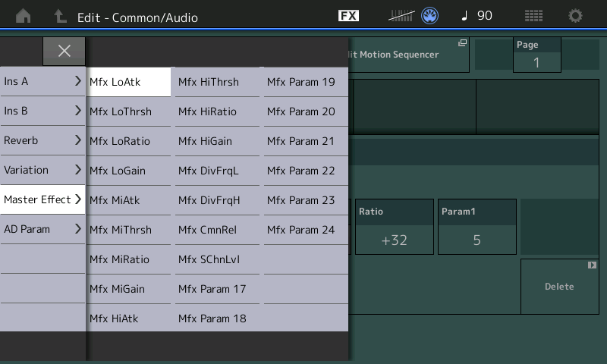The image size is (607, 364).
Task: Expand the Reverb category
Action: tap(42, 140)
